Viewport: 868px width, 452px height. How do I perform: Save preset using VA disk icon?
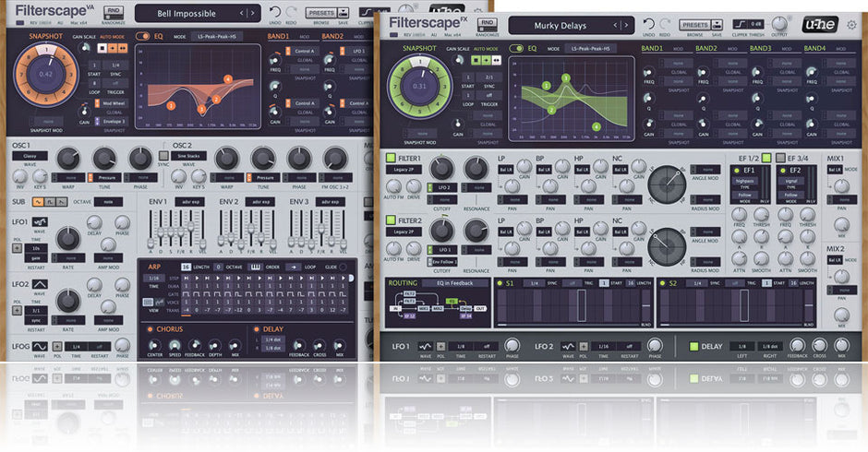point(344,13)
